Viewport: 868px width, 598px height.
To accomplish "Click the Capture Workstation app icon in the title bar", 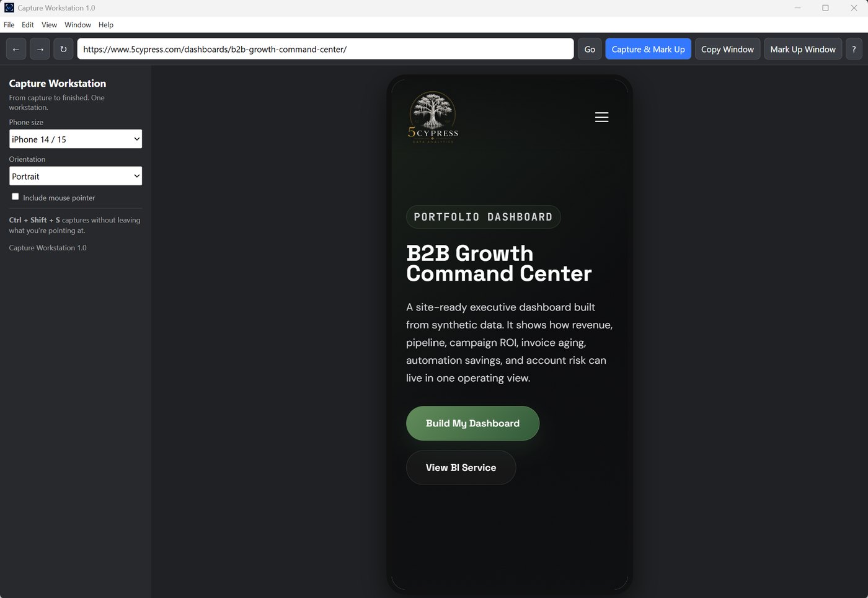I will (x=9, y=8).
